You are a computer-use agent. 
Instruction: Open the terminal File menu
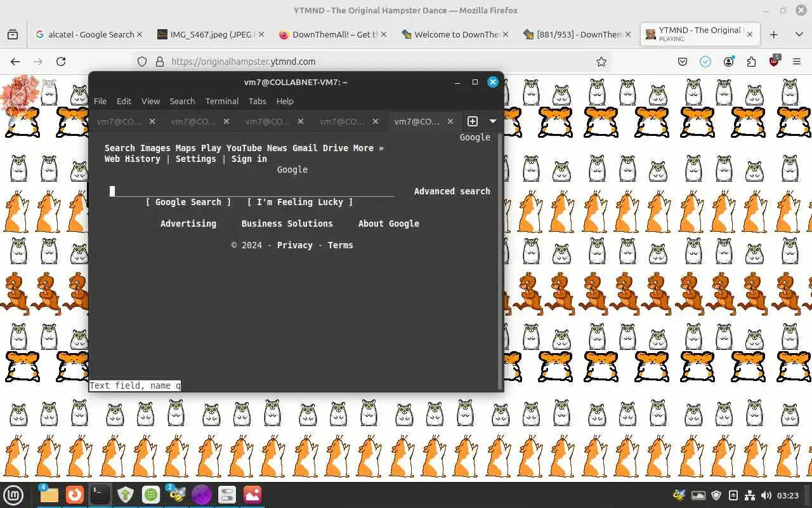tap(100, 101)
